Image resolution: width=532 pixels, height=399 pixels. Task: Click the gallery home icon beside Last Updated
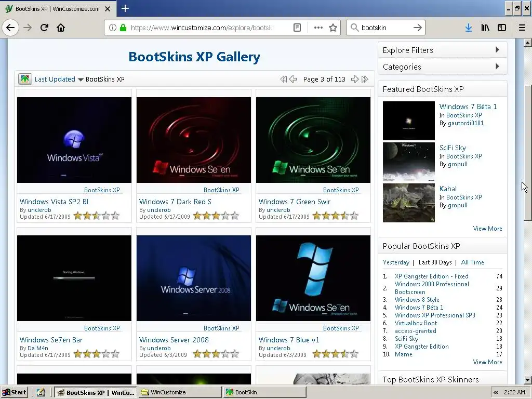click(25, 79)
